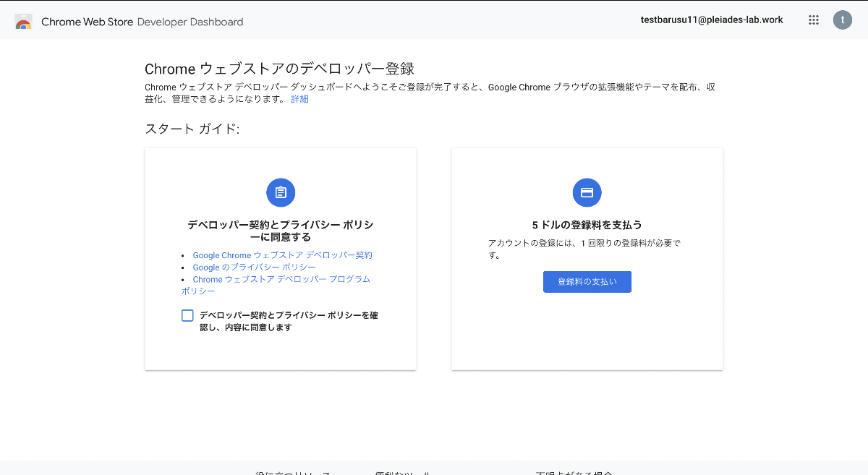Open Google Chrome ウェブストア デベロッパー契約 link
The height and width of the screenshot is (475, 868).
pos(282,255)
